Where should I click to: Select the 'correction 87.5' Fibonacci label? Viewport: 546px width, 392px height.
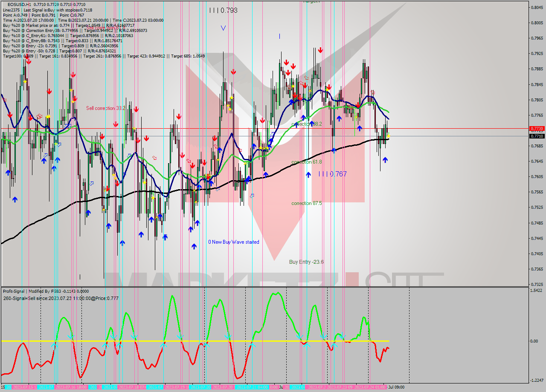tap(307, 203)
